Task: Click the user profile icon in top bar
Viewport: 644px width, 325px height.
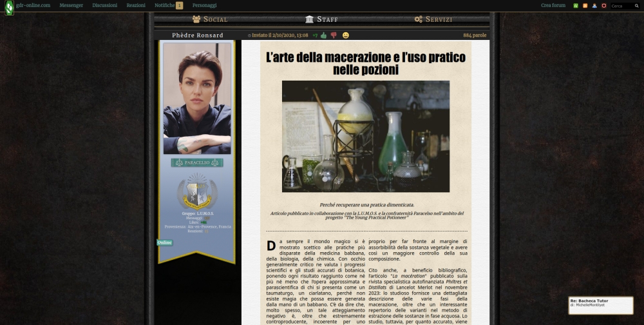Action: pos(594,6)
